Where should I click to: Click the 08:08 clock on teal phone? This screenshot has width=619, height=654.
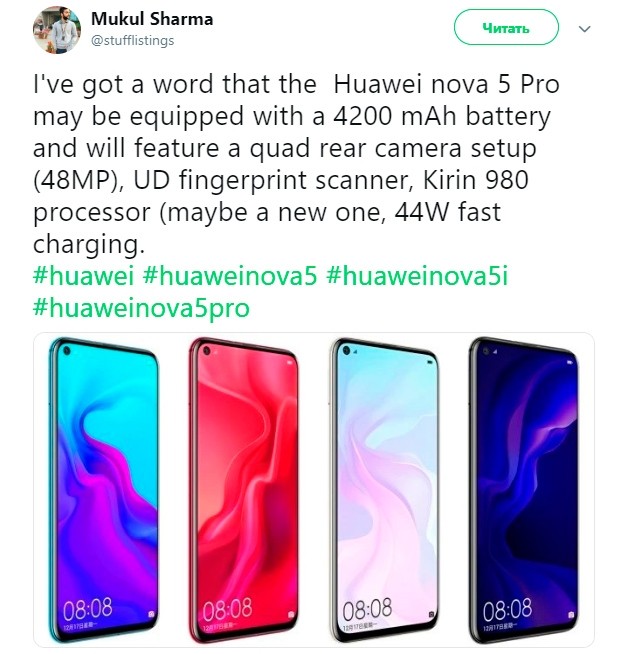pyautogui.click(x=88, y=609)
